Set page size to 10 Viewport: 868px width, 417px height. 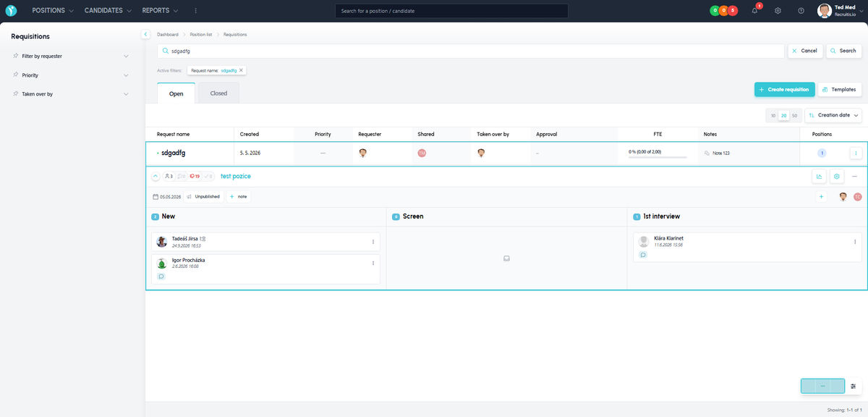(773, 116)
